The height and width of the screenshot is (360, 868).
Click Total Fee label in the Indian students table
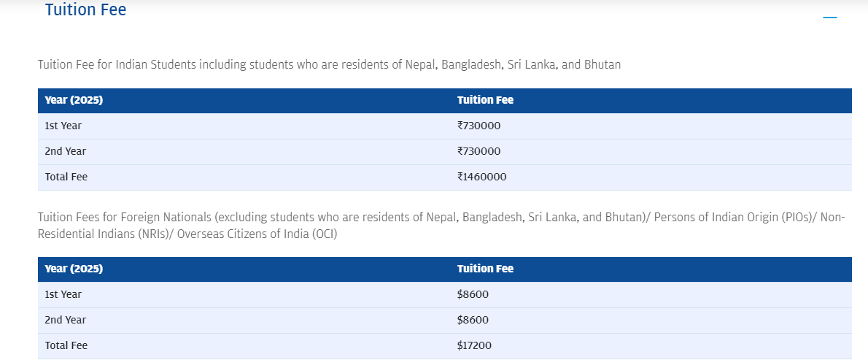coord(66,177)
